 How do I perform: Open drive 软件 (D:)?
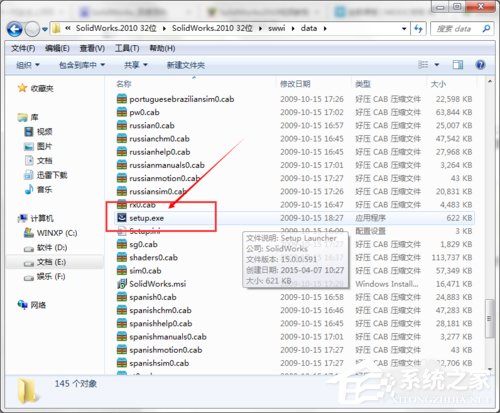pos(45,247)
